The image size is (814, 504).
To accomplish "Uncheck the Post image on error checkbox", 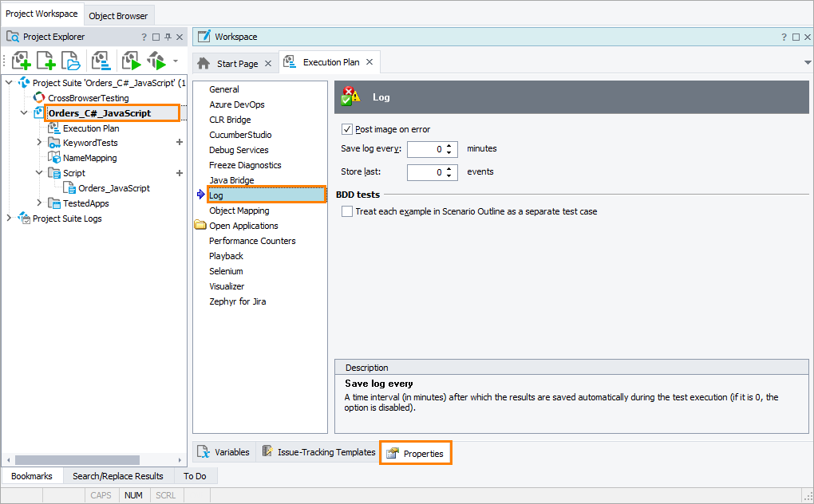I will [x=347, y=129].
